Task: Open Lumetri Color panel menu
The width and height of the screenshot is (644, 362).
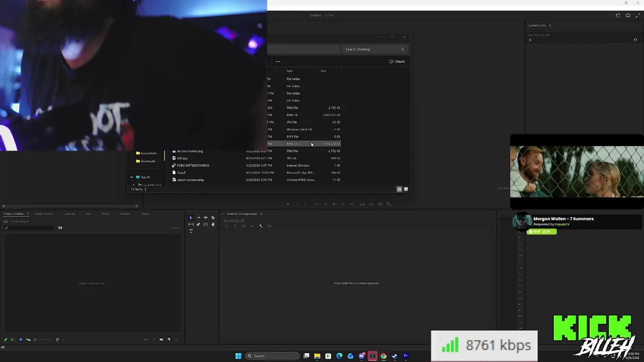Action: pyautogui.click(x=550, y=25)
